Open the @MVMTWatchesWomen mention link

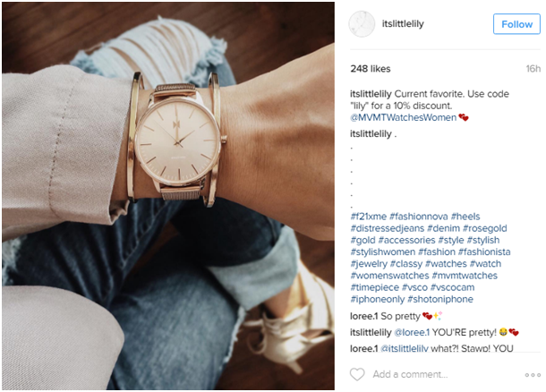point(403,117)
